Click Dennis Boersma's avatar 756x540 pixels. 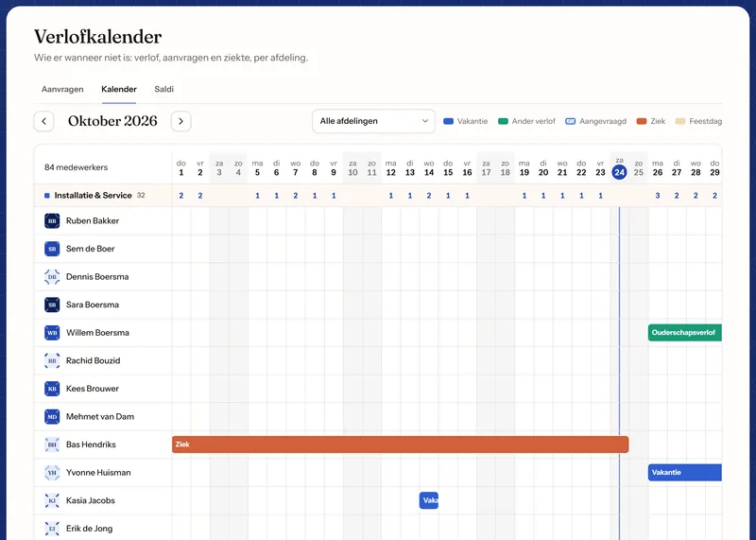pos(52,277)
